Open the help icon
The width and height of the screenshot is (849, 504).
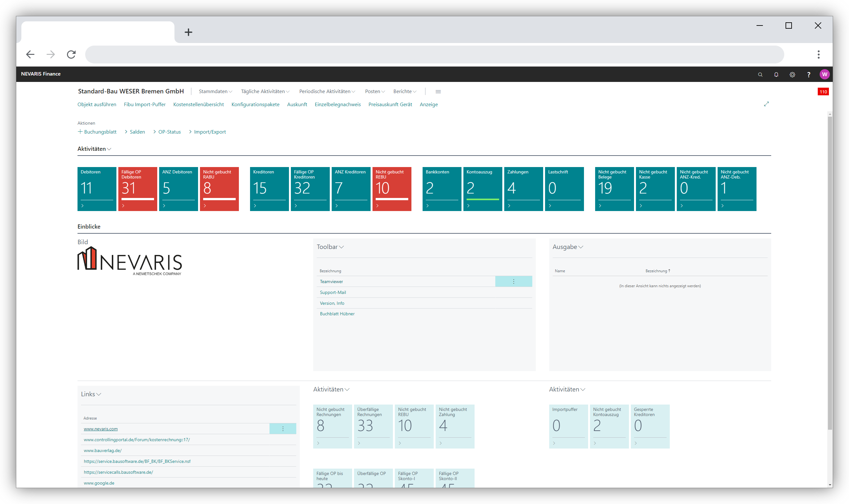click(x=808, y=74)
